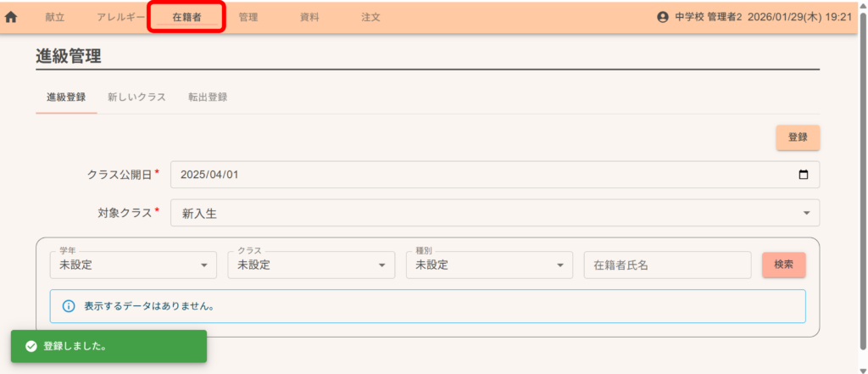Viewport: 868px width, 374px height.
Task: Open the 献立 menu
Action: (x=55, y=17)
